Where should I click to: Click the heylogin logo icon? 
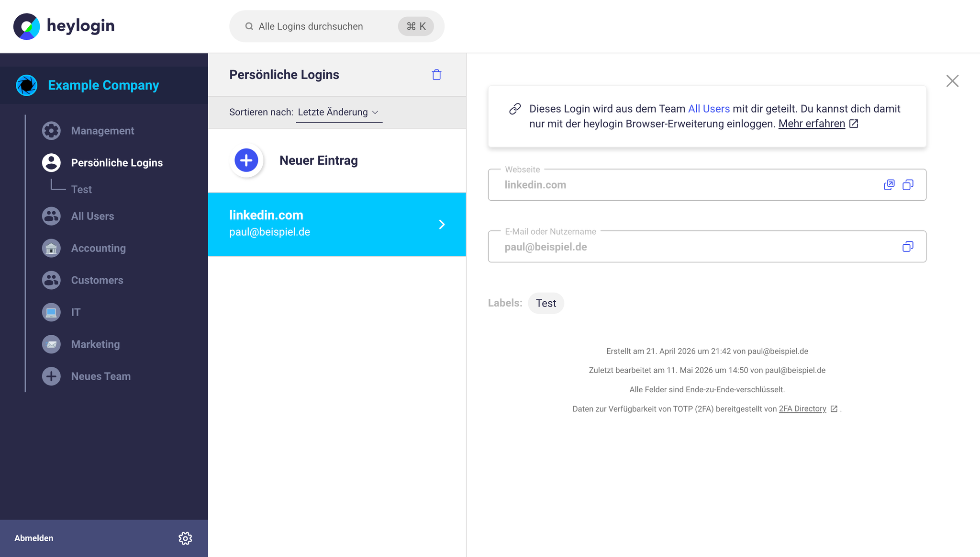click(27, 26)
